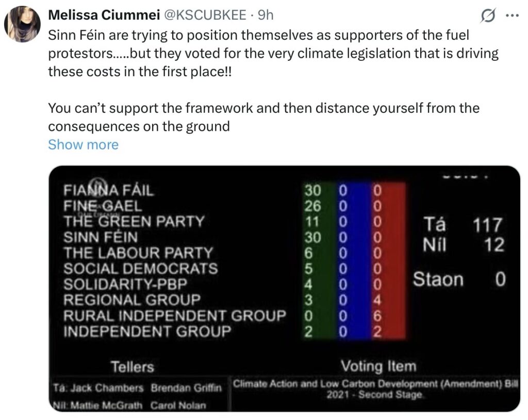The image size is (528, 420).
Task: Select the FIANNA FÁIL party label
Action: coord(108,190)
